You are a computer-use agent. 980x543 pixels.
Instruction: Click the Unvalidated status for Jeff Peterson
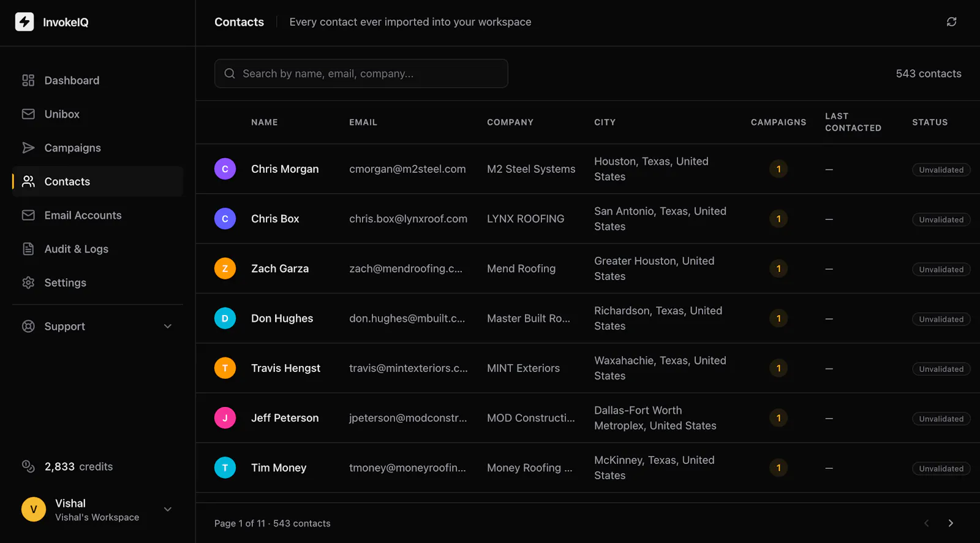[x=941, y=419]
